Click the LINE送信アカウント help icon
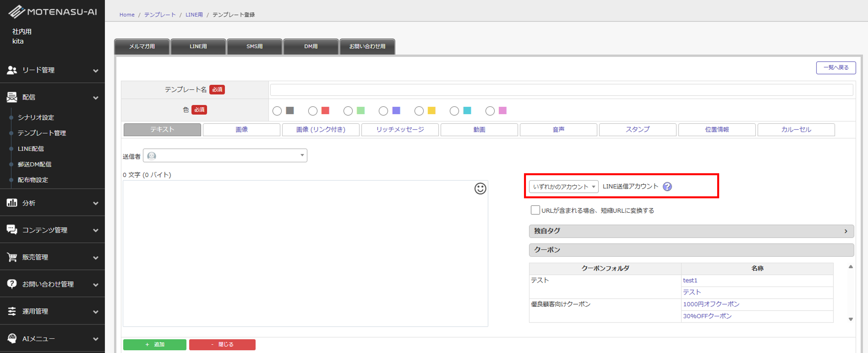The height and width of the screenshot is (353, 868). pyautogui.click(x=667, y=186)
